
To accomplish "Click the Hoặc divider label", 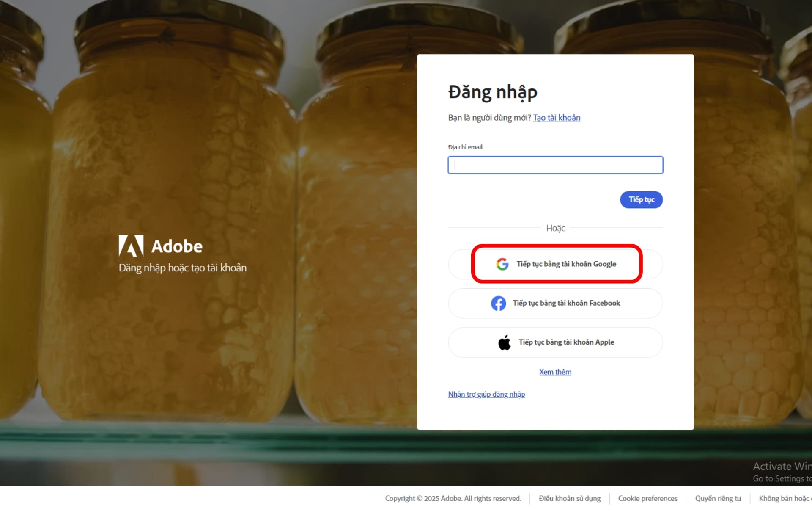I will (x=555, y=229).
